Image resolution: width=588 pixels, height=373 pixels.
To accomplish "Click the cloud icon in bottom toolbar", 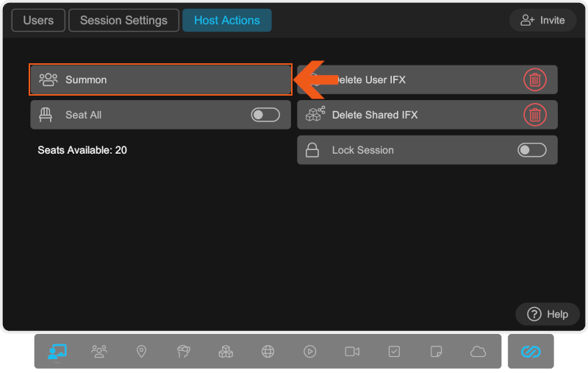I will 478,352.
